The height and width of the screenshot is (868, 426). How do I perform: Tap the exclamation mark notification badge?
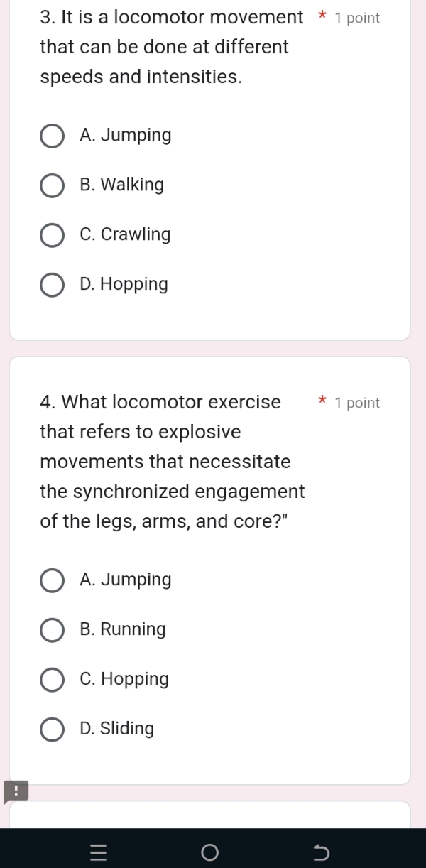[x=16, y=791]
